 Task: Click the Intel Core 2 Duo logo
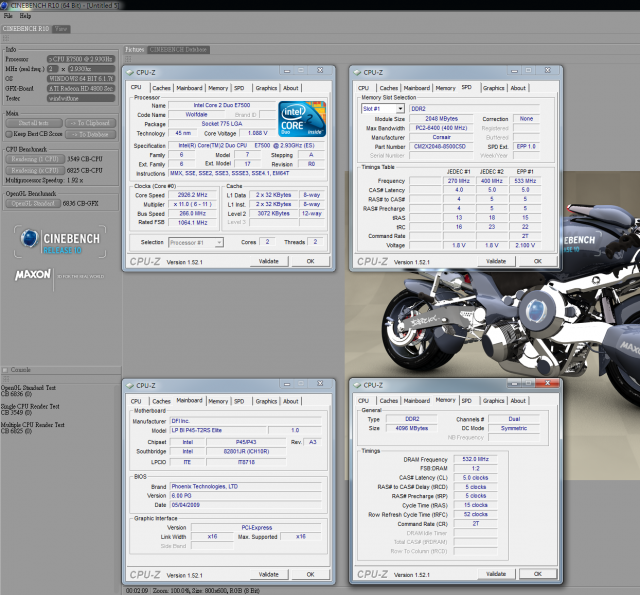pos(302,119)
